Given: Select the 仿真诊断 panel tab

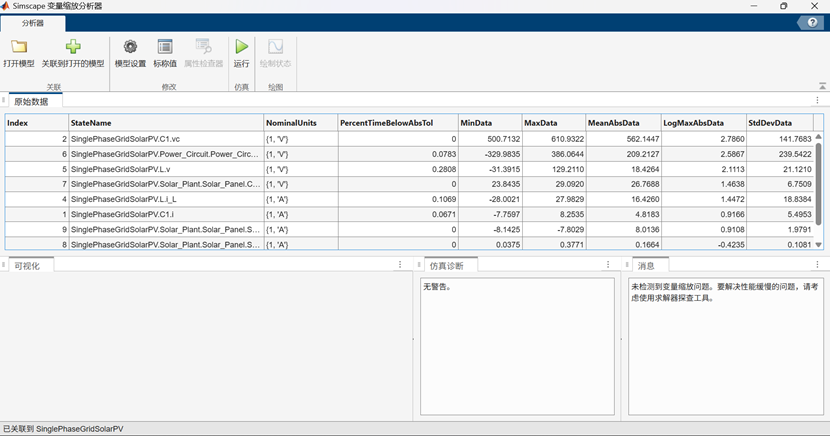Looking at the screenshot, I should tap(446, 266).
